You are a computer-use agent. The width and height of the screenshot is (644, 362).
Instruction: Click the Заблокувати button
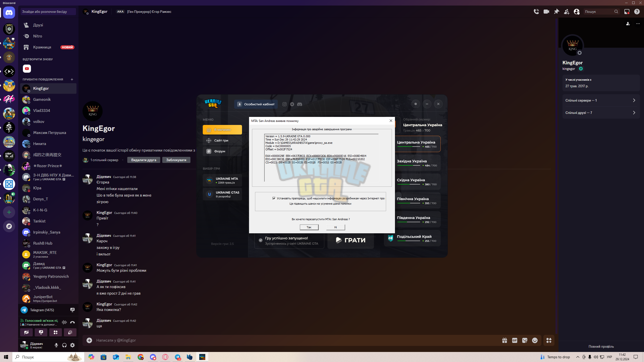(176, 160)
